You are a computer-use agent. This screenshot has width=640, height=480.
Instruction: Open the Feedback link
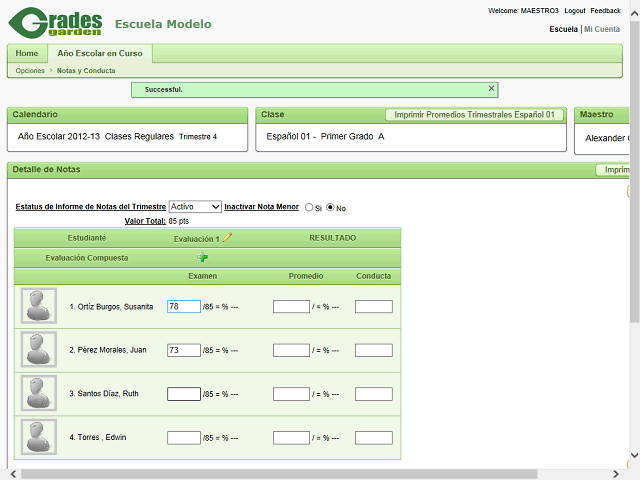coord(605,11)
